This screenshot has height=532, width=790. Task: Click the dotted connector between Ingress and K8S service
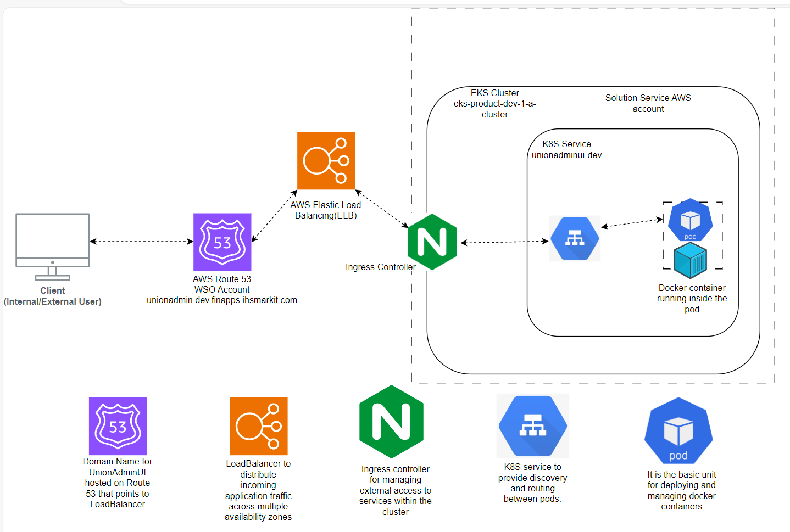[504, 242]
